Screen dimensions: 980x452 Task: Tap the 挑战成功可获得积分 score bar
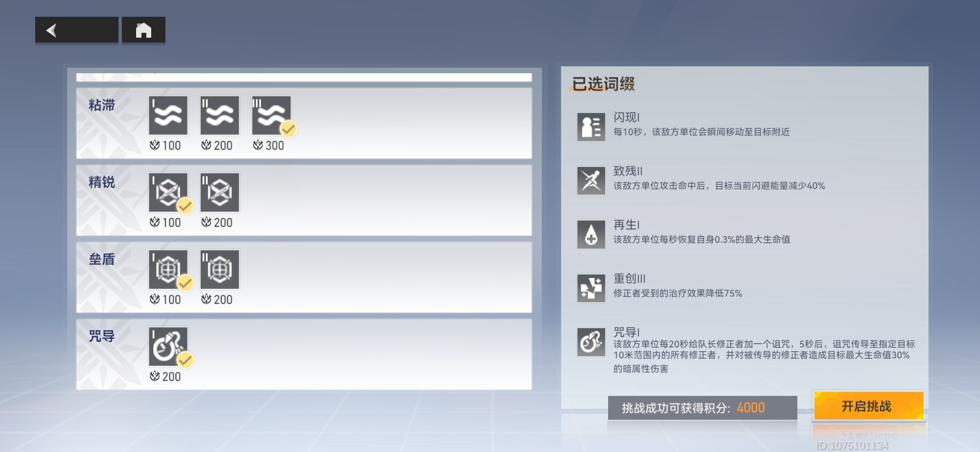pos(702,408)
